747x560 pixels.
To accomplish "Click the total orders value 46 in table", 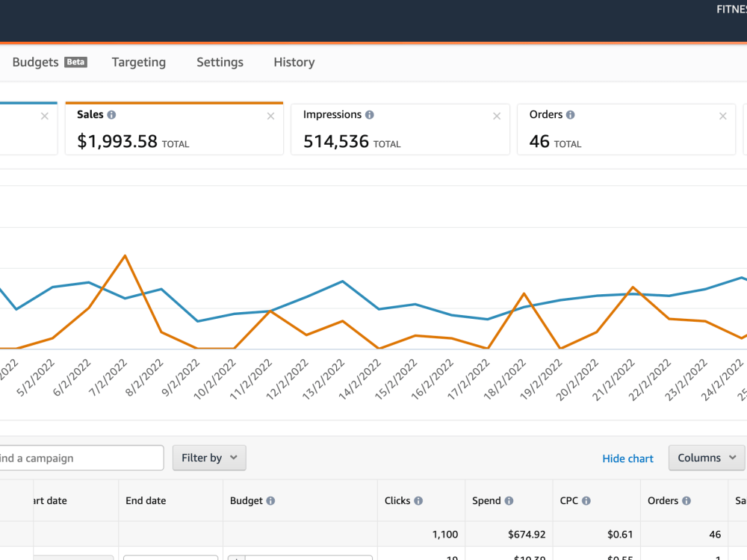I will 715,535.
